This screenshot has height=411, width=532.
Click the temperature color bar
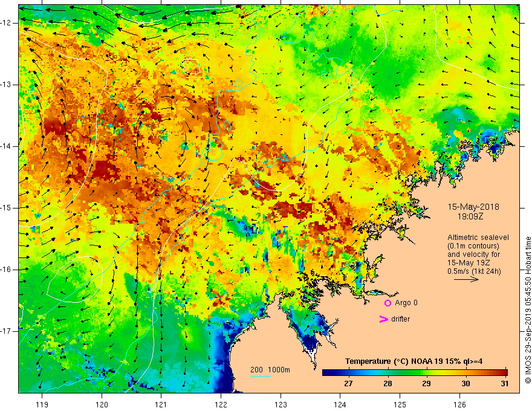415,373
